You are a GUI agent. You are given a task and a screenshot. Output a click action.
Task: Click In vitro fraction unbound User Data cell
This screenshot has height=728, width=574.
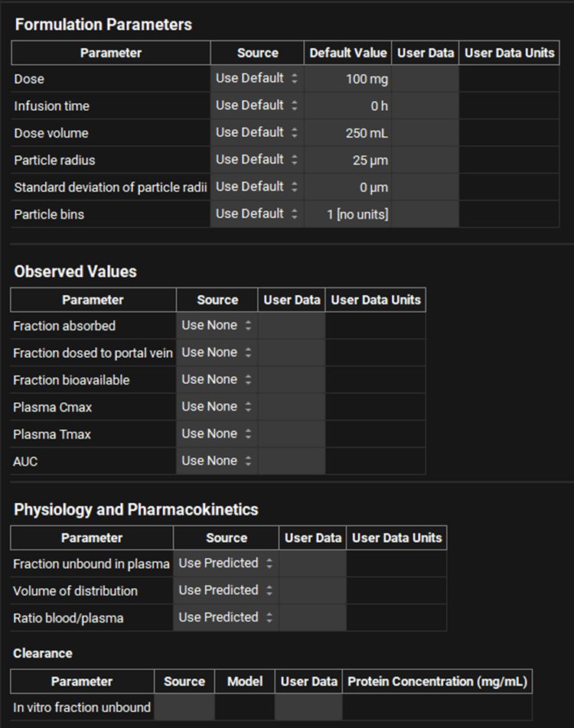[308, 707]
